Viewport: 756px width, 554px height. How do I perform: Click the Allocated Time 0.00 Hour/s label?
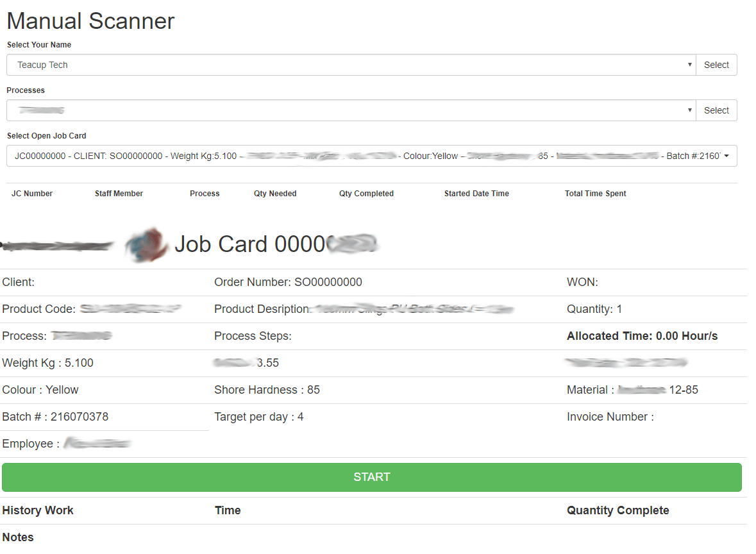click(x=642, y=336)
